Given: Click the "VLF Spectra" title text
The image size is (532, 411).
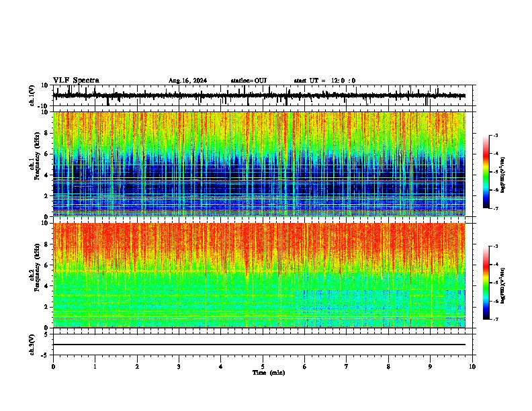Looking at the screenshot, I should [x=76, y=81].
